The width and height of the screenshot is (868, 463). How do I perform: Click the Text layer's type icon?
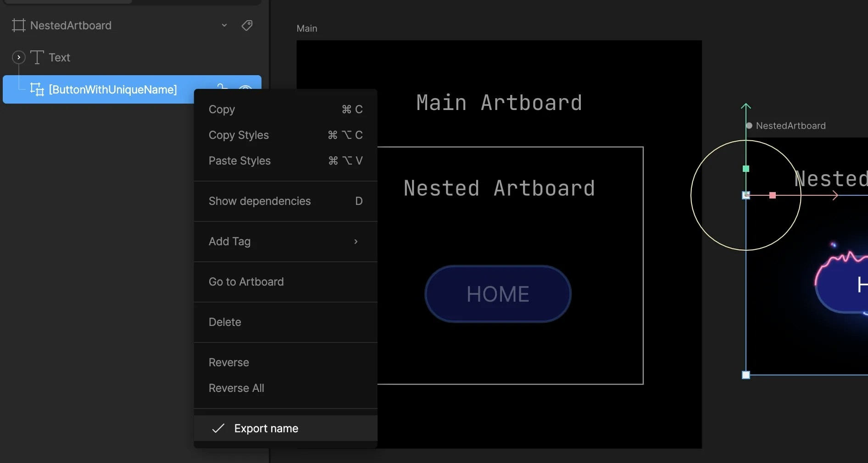(37, 57)
